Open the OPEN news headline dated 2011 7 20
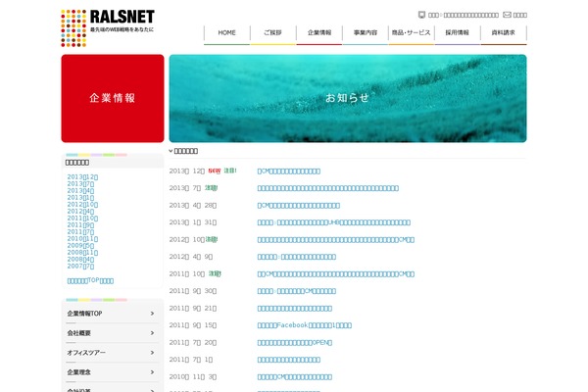Viewport: 588px width, 392px height. (x=295, y=342)
